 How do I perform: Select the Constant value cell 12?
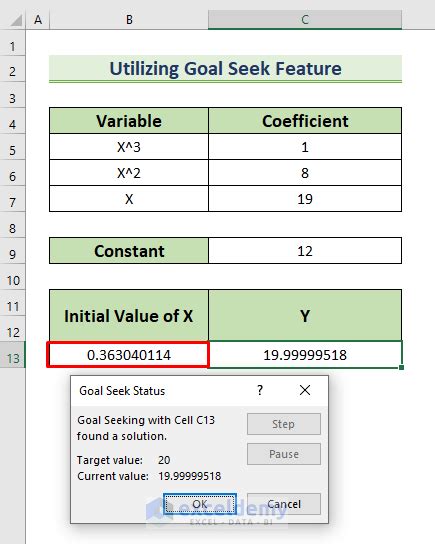[x=305, y=250]
